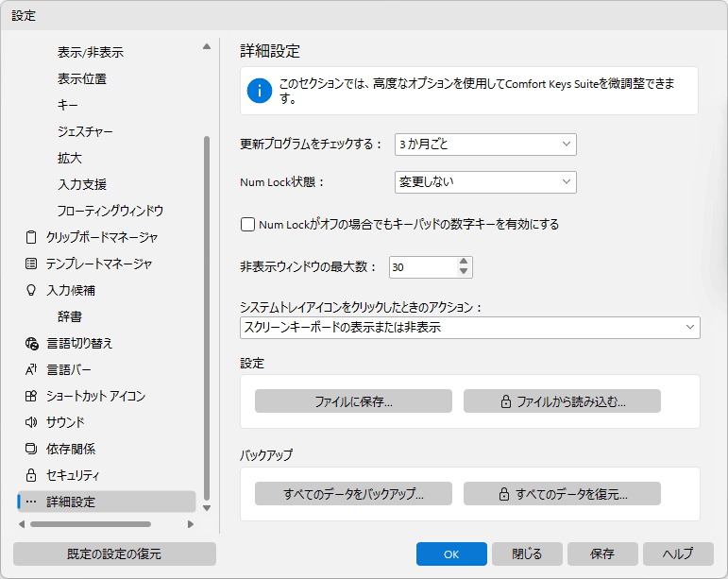Image resolution: width=728 pixels, height=579 pixels.
Task: Click sidebar vertical scrollbar thumb
Action: click(207, 318)
